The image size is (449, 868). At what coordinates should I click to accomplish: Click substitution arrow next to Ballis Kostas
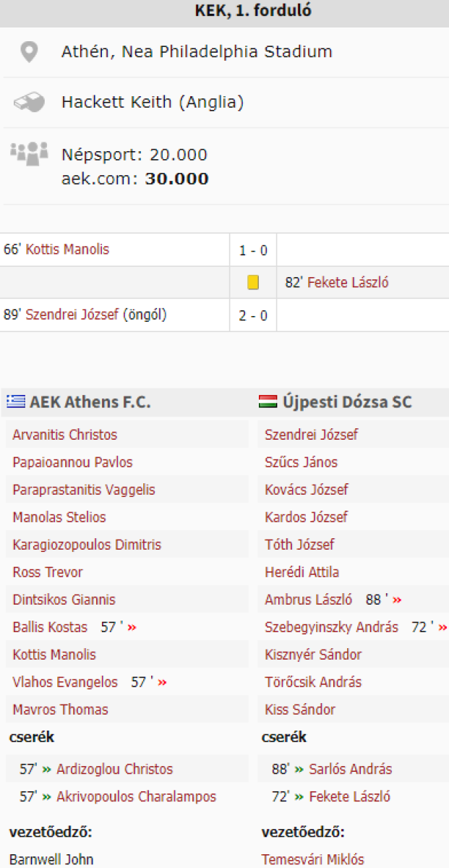coord(132,628)
